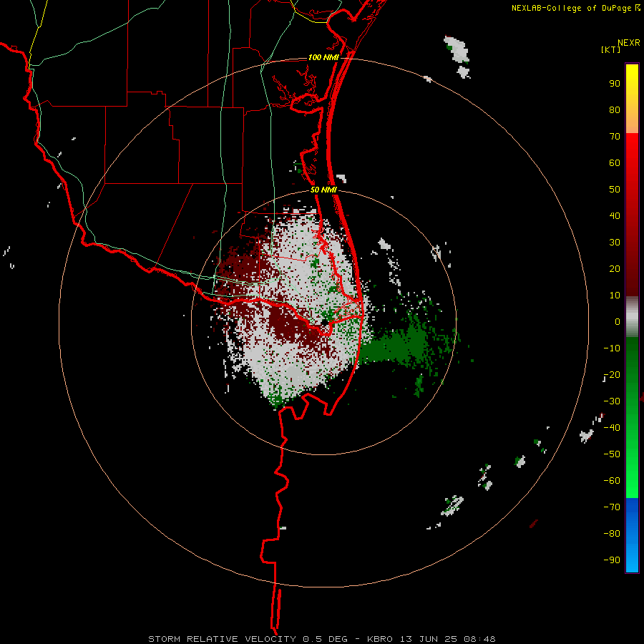644x644 pixels.
Task: Click the -20 value on the velocity scale
Action: [x=612, y=374]
